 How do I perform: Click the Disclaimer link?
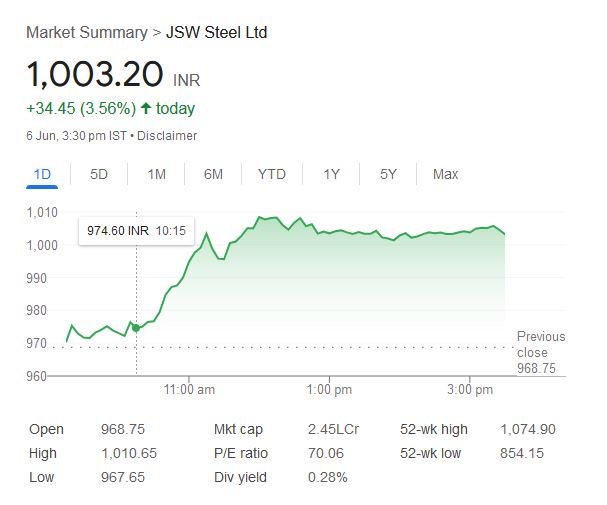point(167,136)
